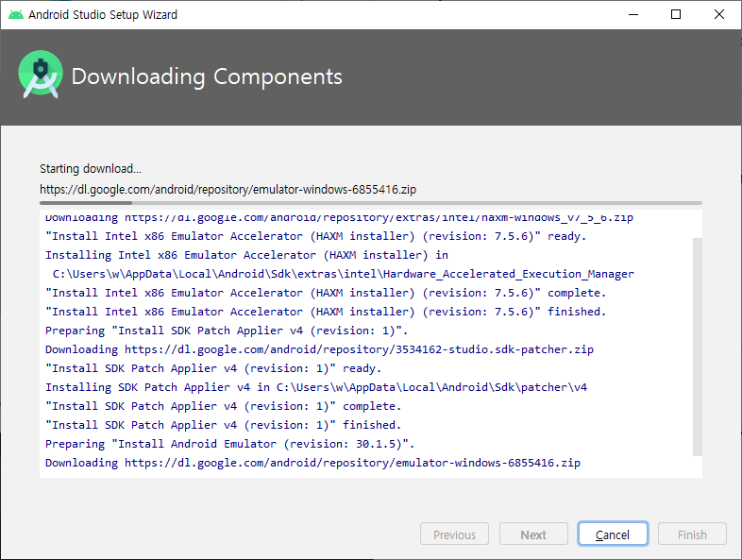Click log line 'HAXM installer (revision: 7.5.6) complete.'

click(326, 293)
